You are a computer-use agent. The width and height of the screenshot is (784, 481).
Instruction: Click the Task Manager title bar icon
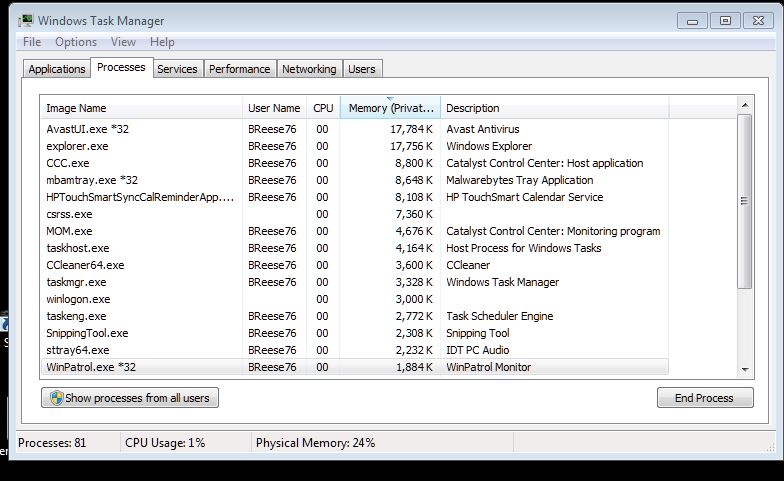click(x=26, y=21)
